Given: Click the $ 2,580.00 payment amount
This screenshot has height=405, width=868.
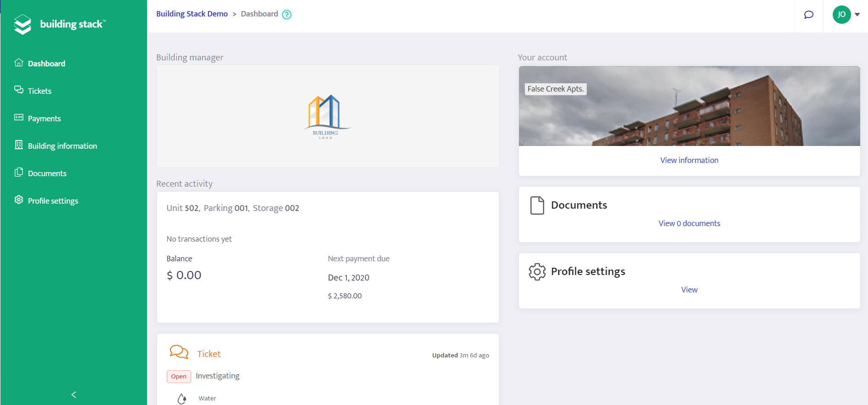Looking at the screenshot, I should pos(345,296).
